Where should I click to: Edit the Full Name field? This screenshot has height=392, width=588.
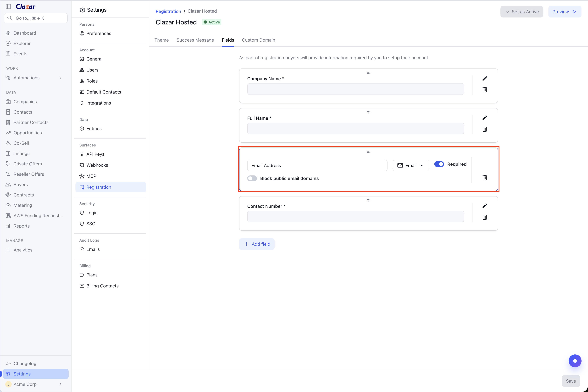(x=484, y=118)
